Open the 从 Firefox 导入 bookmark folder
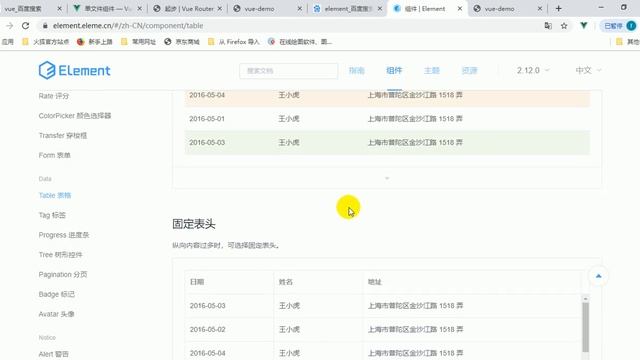This screenshot has height=360, width=640. [x=234, y=42]
